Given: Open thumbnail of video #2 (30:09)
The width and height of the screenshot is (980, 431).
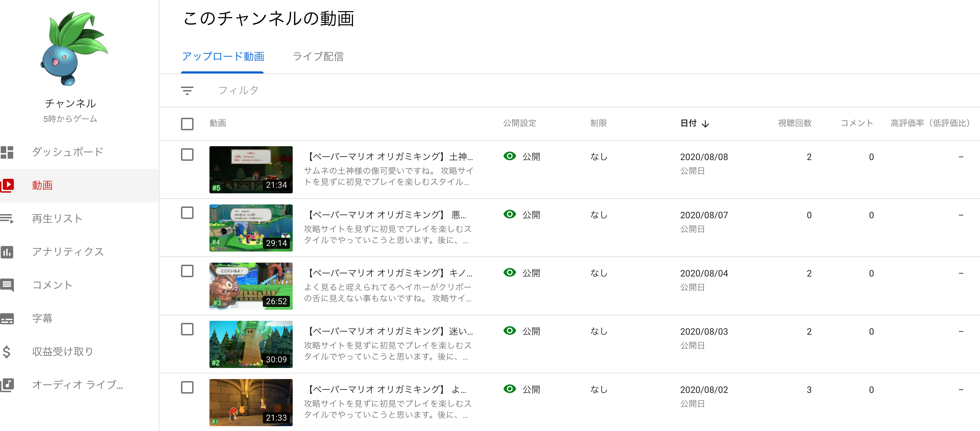Looking at the screenshot, I should tap(251, 344).
